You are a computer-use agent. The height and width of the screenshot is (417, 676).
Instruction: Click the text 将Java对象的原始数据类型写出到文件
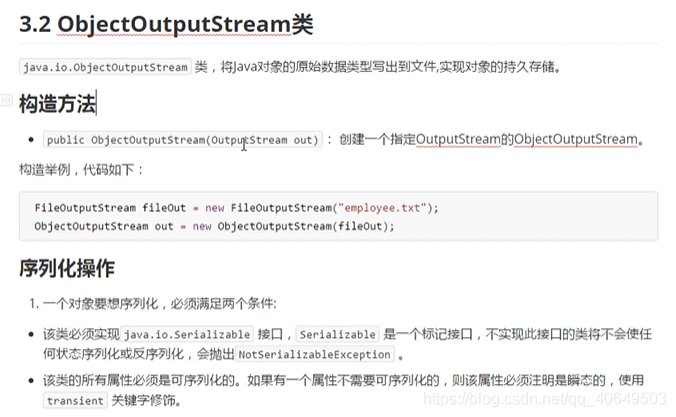click(328, 67)
